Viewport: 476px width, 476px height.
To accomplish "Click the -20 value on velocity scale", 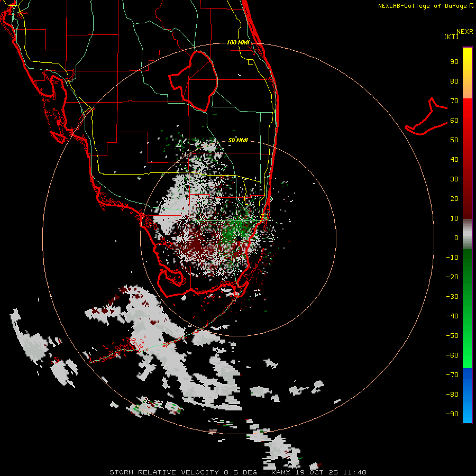I will [452, 277].
